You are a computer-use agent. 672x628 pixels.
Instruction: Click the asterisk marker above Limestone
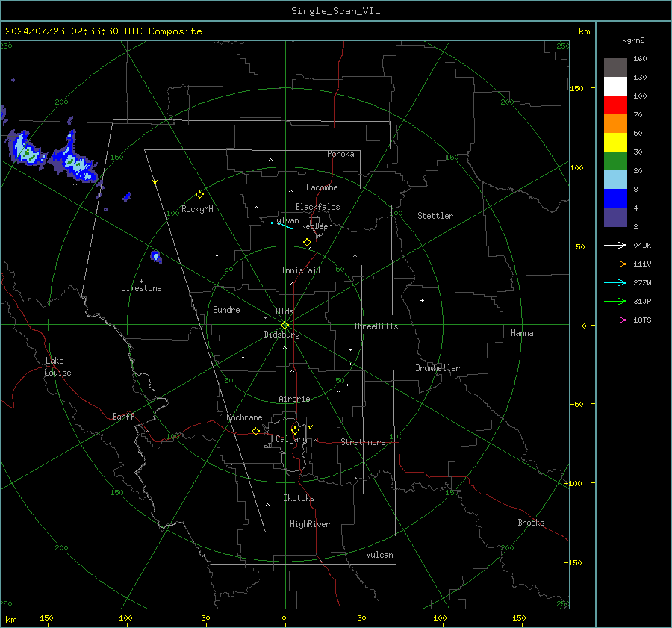tap(141, 282)
